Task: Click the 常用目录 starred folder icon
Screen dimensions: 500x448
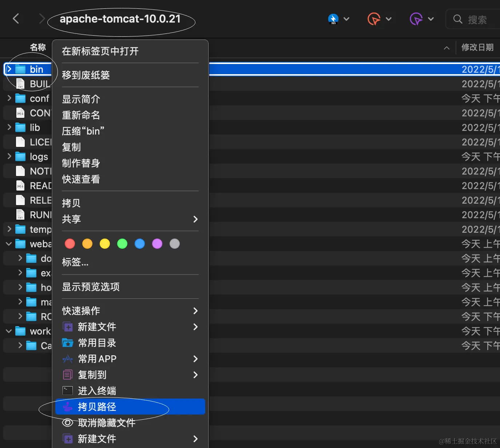Action: tap(68, 343)
